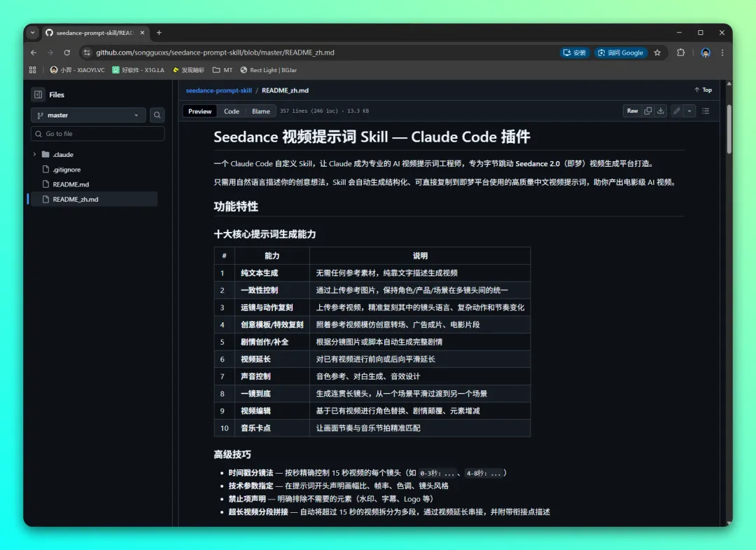The height and width of the screenshot is (550, 756).
Task: Click the 纯文本生成 table cell
Action: pos(272,273)
